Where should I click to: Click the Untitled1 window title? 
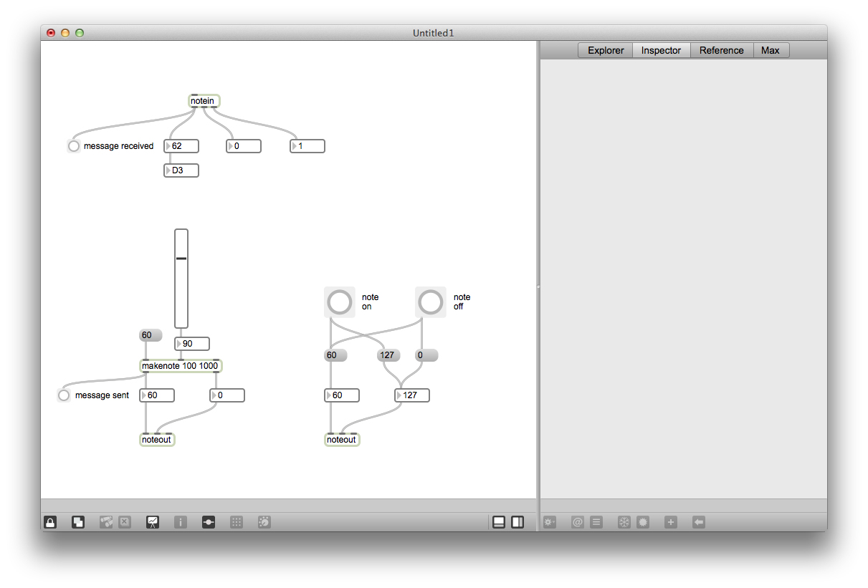tap(434, 33)
